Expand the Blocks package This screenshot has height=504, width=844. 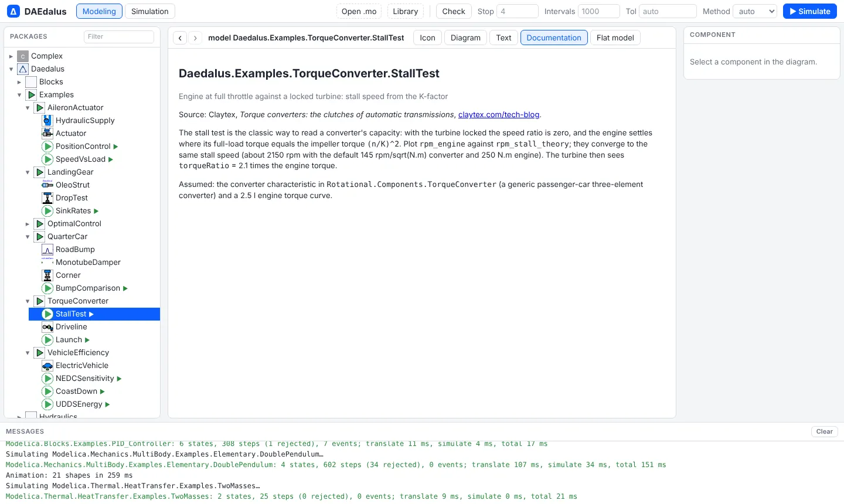click(x=19, y=82)
